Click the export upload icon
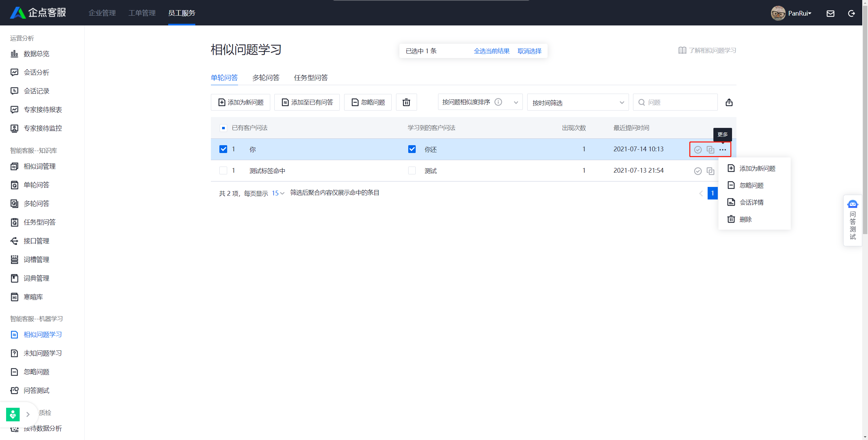 tap(729, 102)
